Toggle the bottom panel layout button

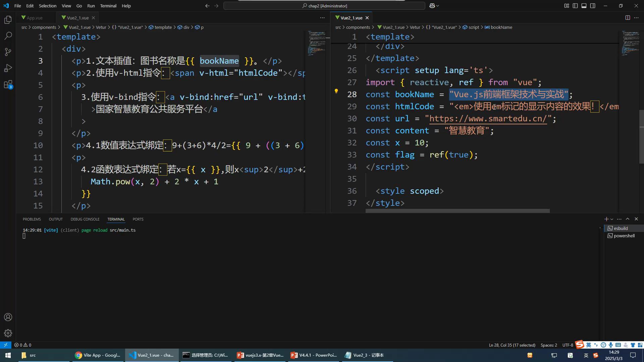pos(584,6)
